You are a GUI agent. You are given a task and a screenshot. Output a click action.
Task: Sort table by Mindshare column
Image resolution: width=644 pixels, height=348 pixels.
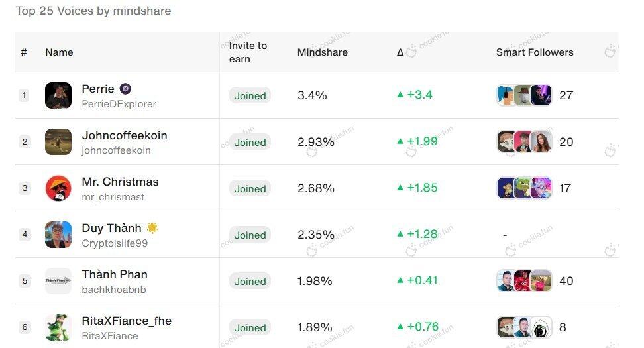323,52
